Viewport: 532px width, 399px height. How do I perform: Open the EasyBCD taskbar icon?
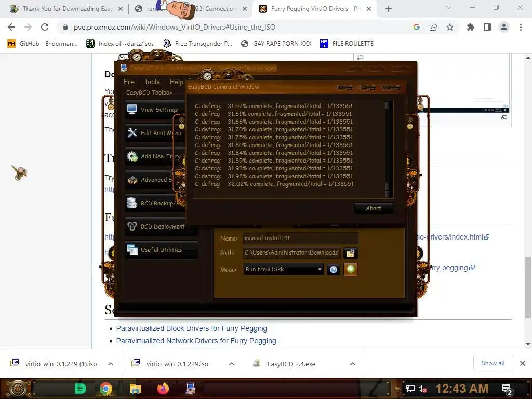[x=190, y=389]
